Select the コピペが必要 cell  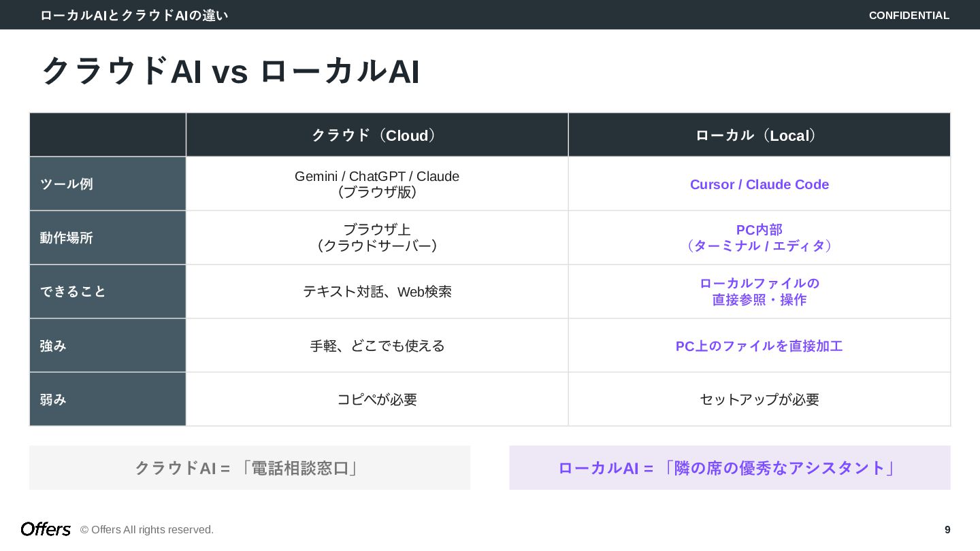pyautogui.click(x=377, y=399)
